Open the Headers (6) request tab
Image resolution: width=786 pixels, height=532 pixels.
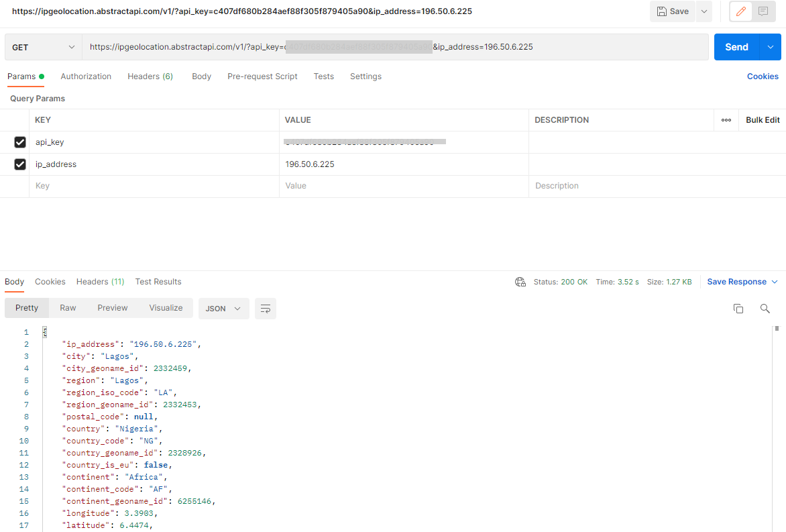tap(150, 76)
